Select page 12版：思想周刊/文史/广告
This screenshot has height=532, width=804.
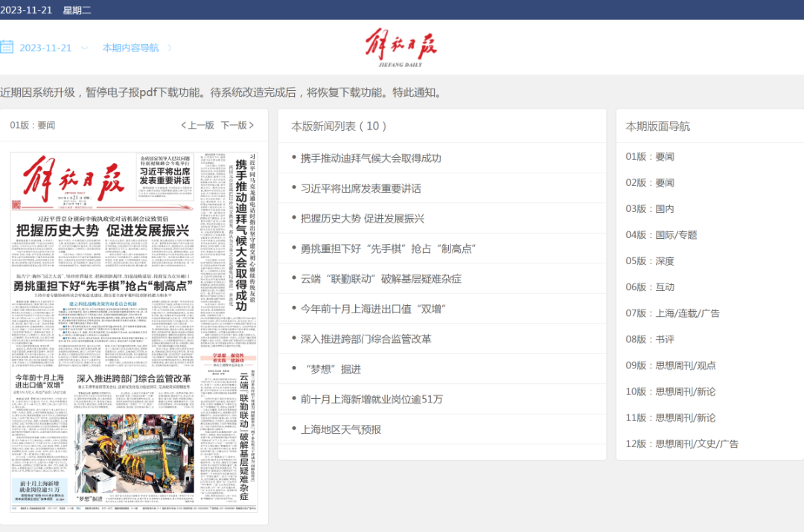tap(681, 444)
